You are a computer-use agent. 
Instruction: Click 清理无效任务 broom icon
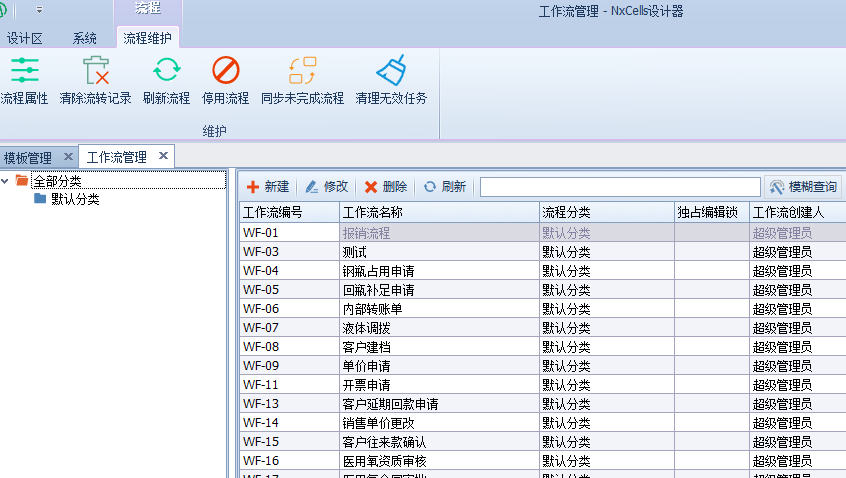[391, 70]
